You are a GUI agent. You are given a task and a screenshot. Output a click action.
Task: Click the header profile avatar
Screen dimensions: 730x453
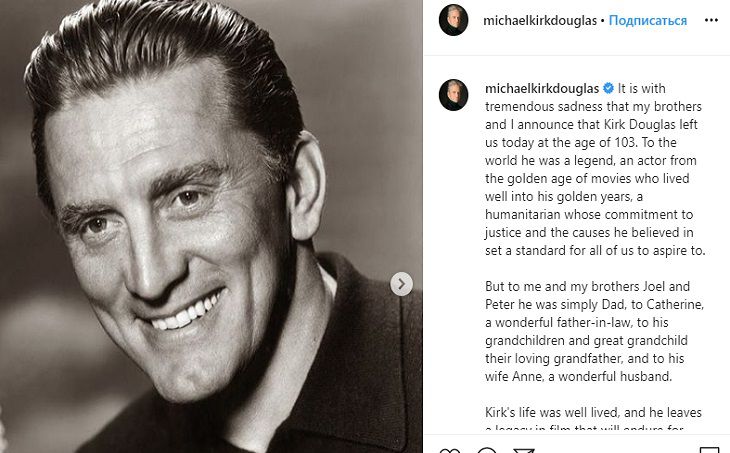453,20
